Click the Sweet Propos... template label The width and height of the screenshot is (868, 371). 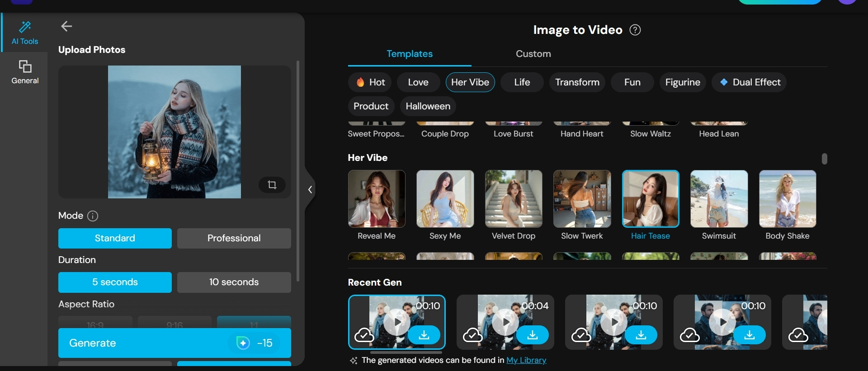click(x=376, y=134)
